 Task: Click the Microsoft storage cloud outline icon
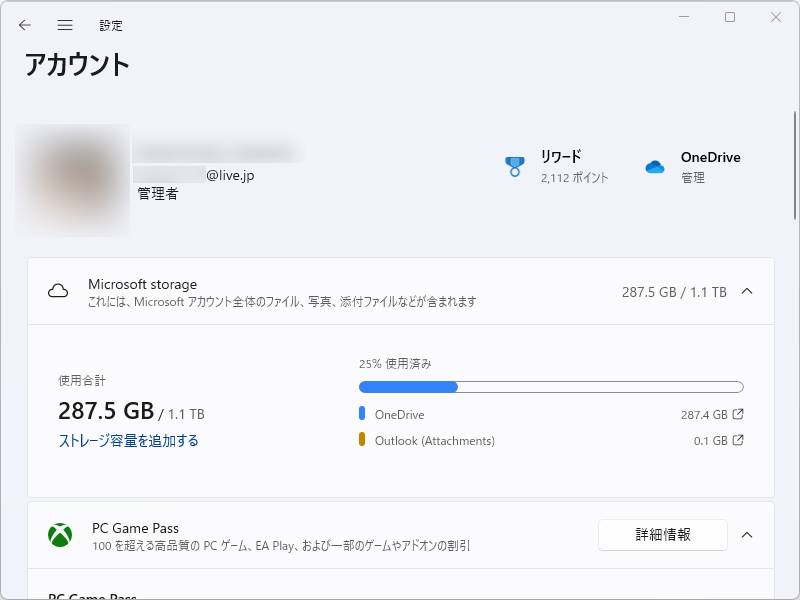click(x=58, y=290)
